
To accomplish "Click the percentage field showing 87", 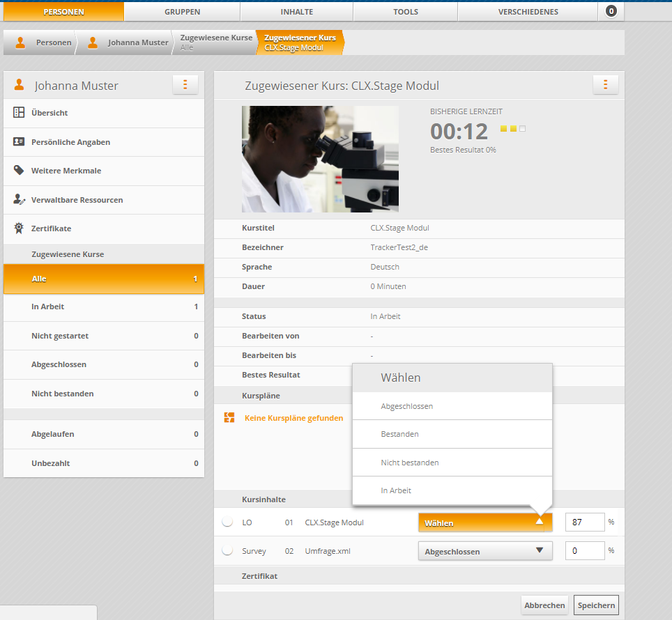I will 584,522.
